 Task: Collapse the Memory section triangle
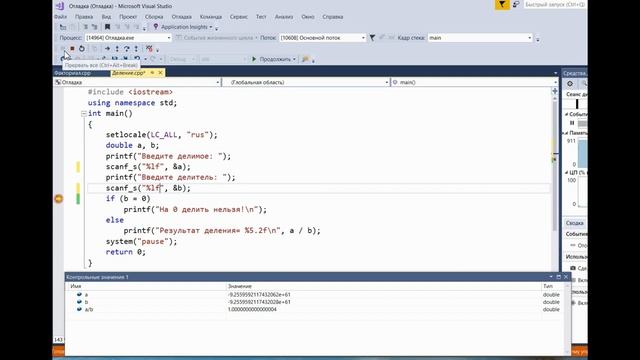(x=567, y=133)
